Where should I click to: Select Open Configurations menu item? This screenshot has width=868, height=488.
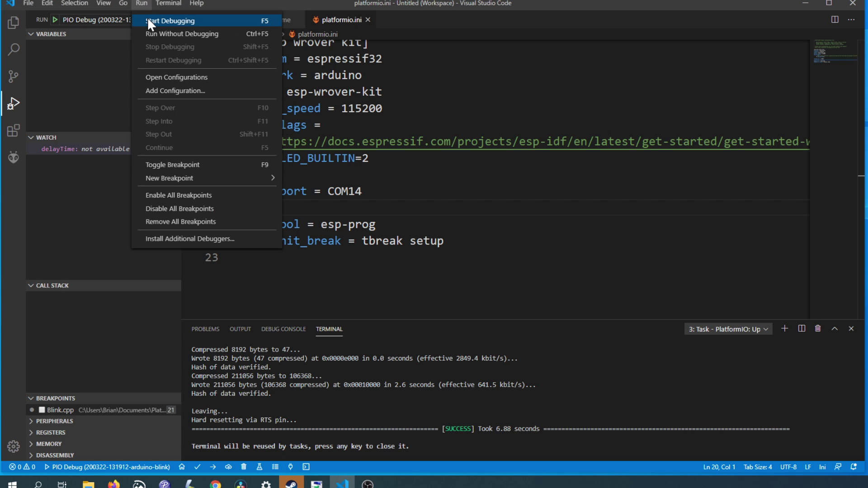207,77
